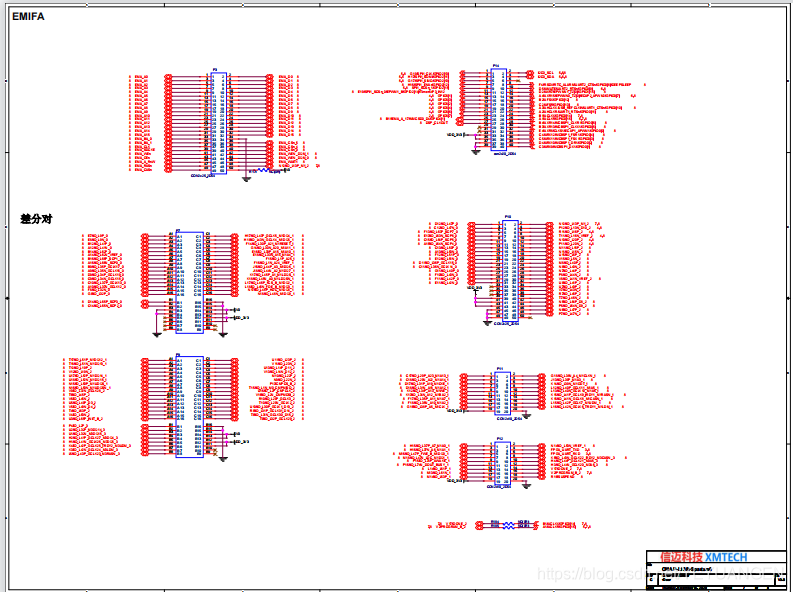The image size is (793, 592).
Task: Select the upper small connector in lower-right group
Action: point(502,392)
